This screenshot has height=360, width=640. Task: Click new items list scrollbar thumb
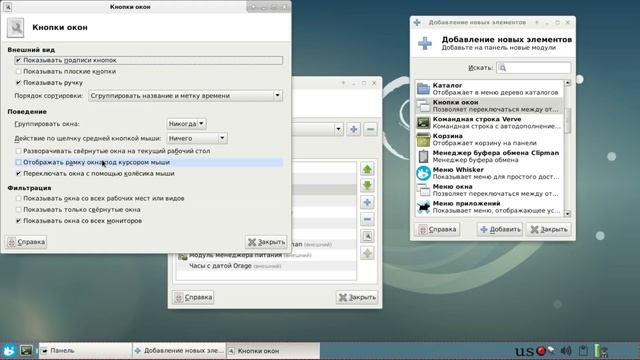point(567,120)
